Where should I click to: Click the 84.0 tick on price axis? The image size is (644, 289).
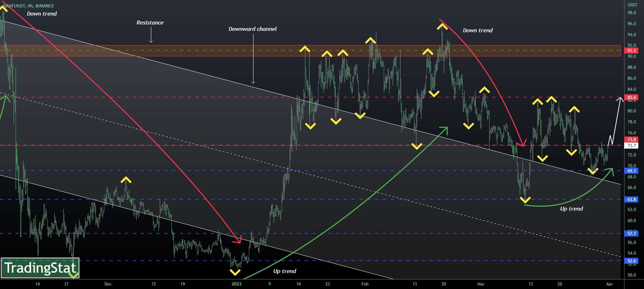(x=632, y=89)
